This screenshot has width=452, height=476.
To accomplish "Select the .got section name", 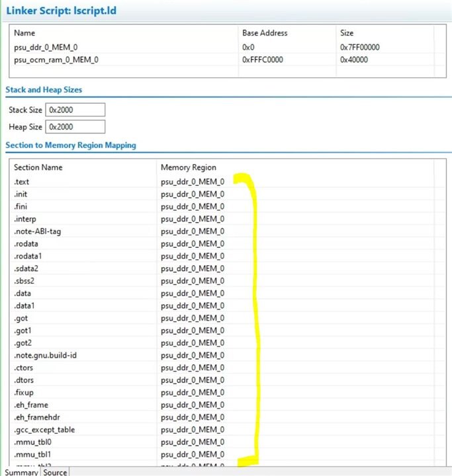I will (x=21, y=318).
